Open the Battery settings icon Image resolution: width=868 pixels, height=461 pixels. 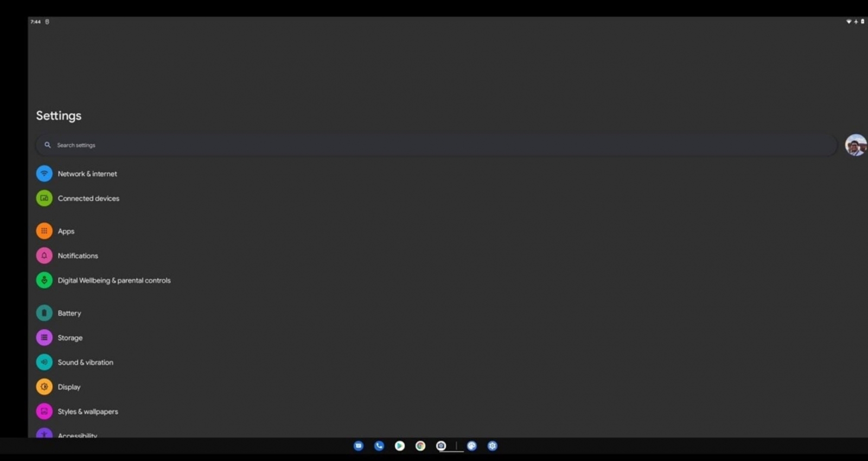(x=44, y=313)
